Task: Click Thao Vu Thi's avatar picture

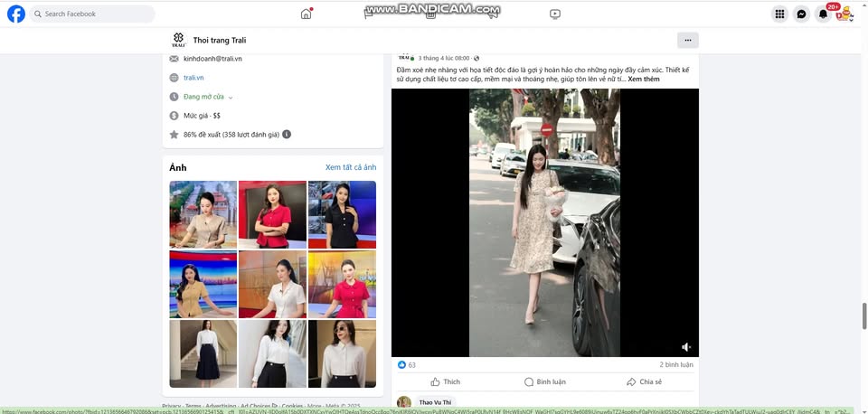Action: pyautogui.click(x=404, y=402)
